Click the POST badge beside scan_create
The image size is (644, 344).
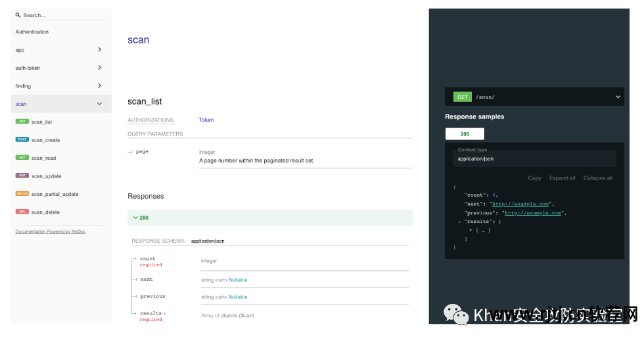click(22, 139)
